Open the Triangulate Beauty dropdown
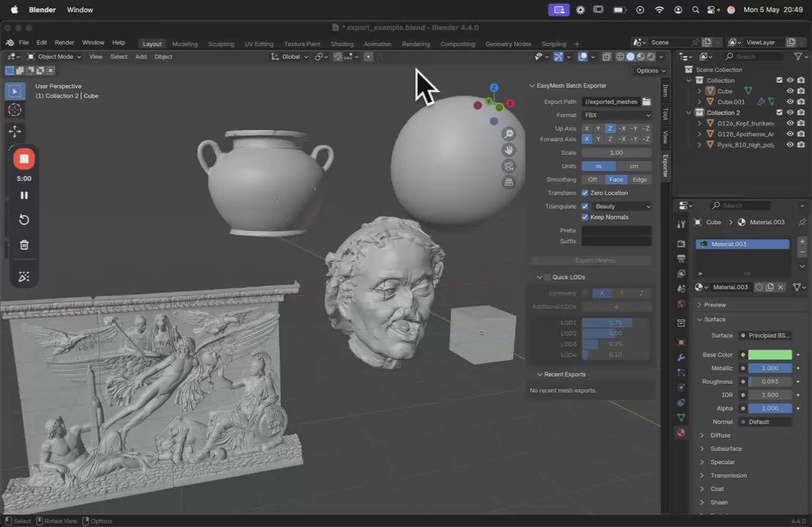The width and height of the screenshot is (812, 527). [x=621, y=206]
